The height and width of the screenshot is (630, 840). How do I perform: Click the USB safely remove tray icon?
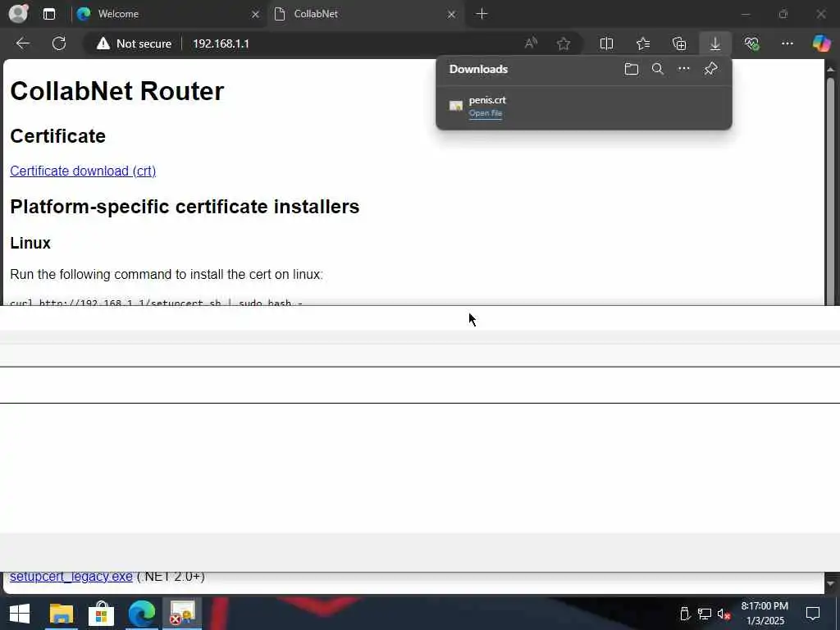(684, 614)
